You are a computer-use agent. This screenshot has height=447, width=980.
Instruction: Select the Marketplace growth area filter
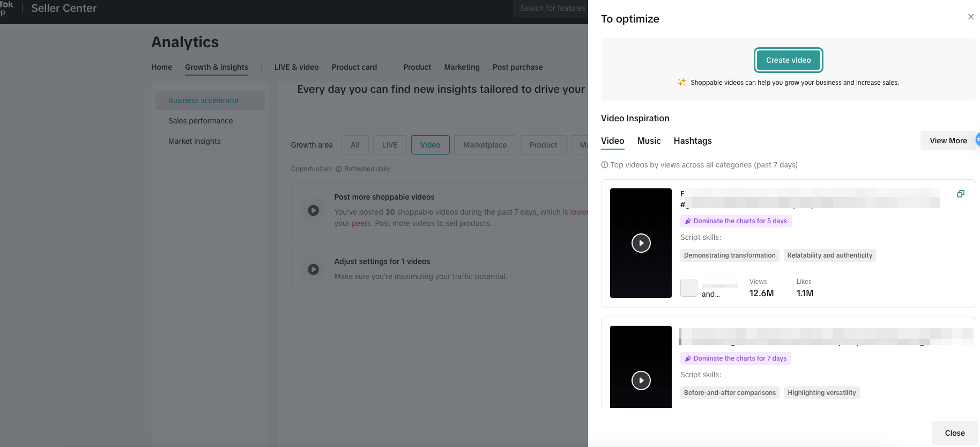pyautogui.click(x=485, y=145)
